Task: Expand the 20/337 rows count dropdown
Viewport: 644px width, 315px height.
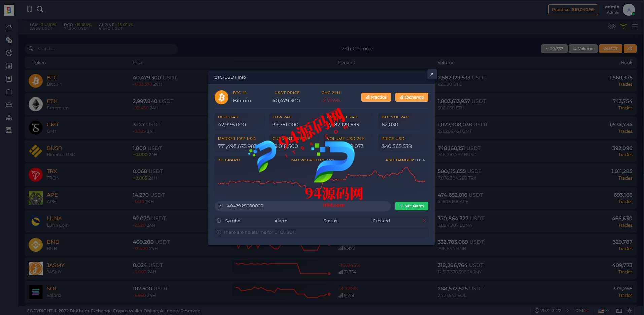Action: [554, 49]
